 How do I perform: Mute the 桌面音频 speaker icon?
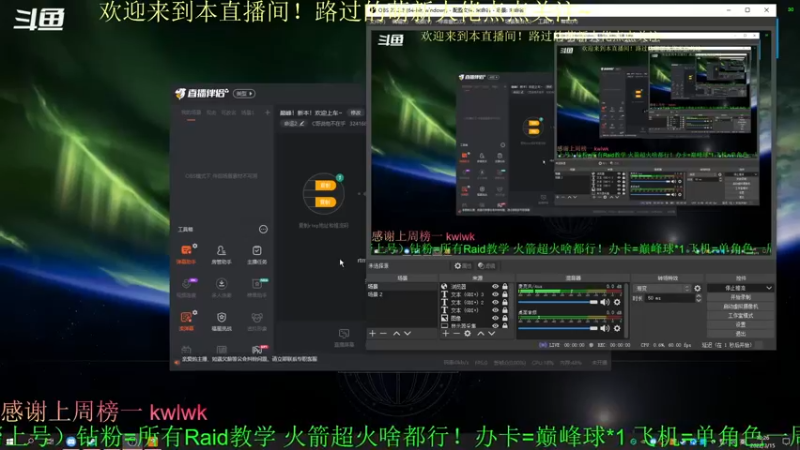[605, 328]
